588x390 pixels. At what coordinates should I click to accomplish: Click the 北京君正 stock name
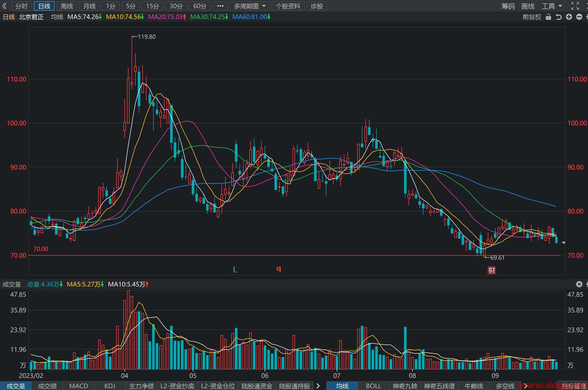tap(31, 17)
